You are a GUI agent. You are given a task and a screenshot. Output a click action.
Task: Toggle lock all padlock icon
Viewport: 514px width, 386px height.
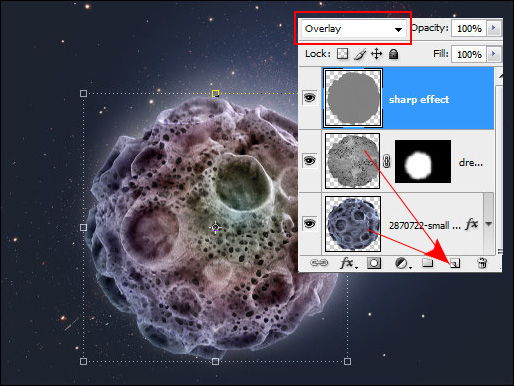[x=394, y=54]
